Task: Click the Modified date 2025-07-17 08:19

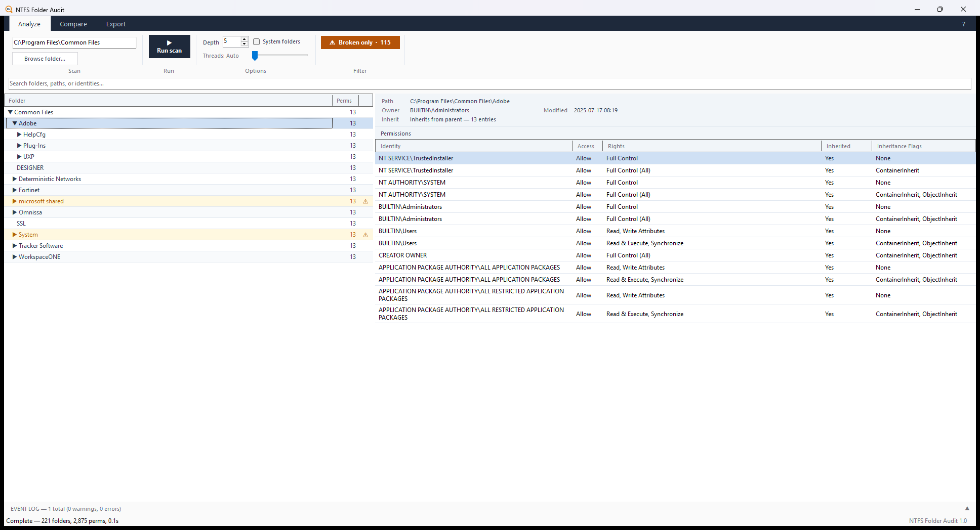Action: coord(596,110)
